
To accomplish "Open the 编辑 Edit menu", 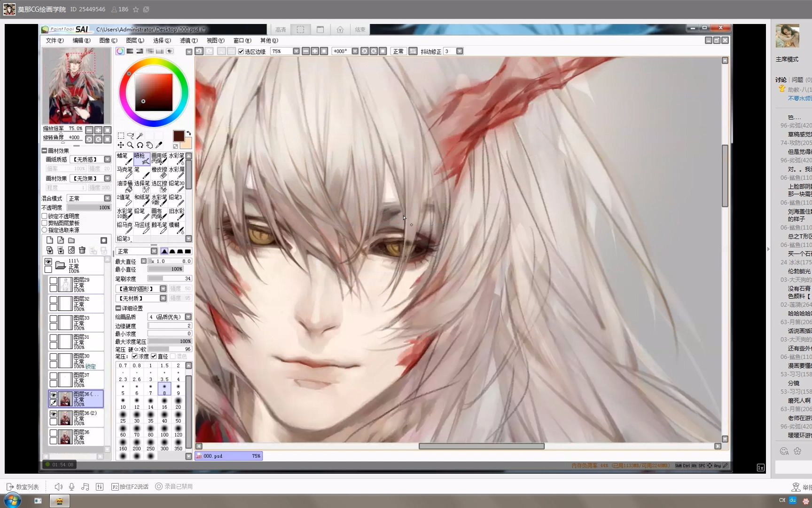I will (x=81, y=40).
